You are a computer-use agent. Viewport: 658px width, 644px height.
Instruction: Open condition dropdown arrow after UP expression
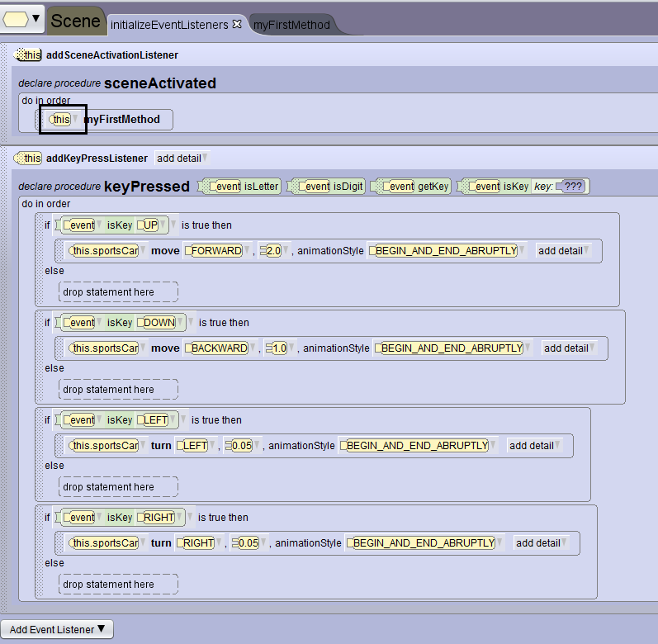[x=173, y=225]
